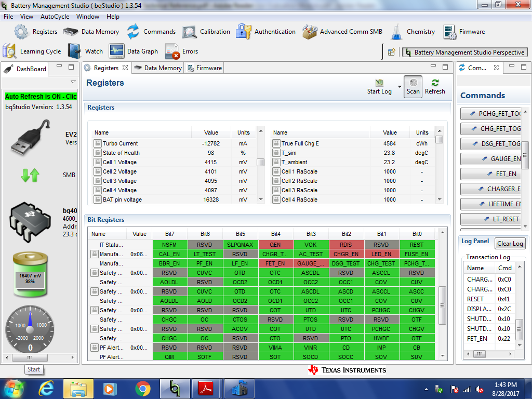Click the GAUGE_EN command button
The height and width of the screenshot is (399, 532).
coord(490,159)
